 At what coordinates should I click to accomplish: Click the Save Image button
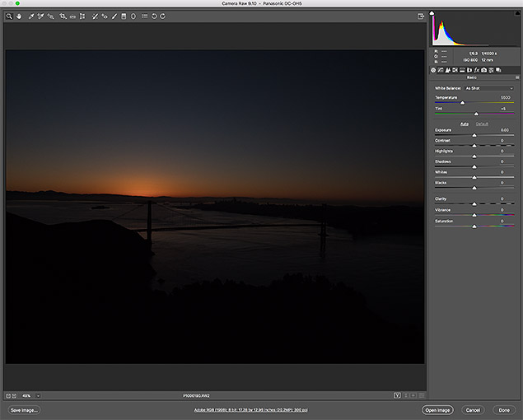click(24, 409)
